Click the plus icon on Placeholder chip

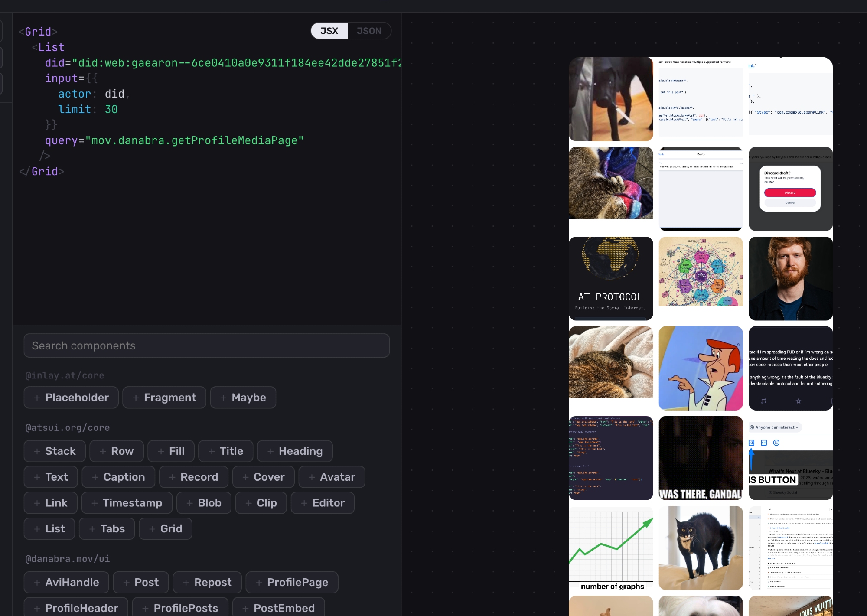(x=37, y=398)
